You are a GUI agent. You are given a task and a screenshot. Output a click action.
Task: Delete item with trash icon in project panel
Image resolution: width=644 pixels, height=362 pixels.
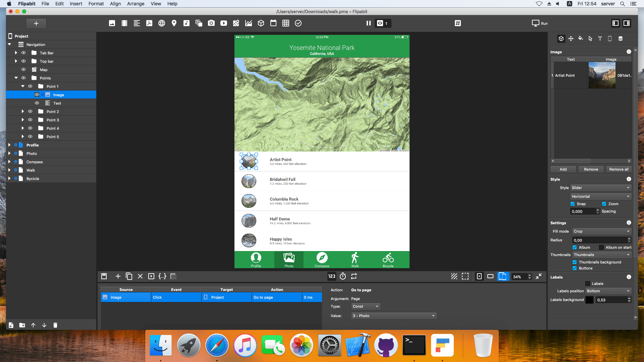coord(55,325)
